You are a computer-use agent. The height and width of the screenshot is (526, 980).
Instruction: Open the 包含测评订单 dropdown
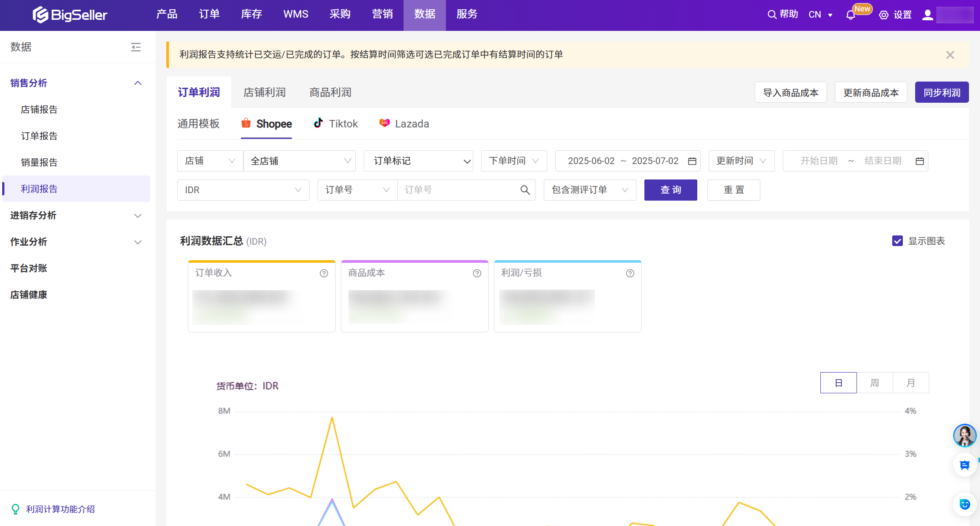590,190
